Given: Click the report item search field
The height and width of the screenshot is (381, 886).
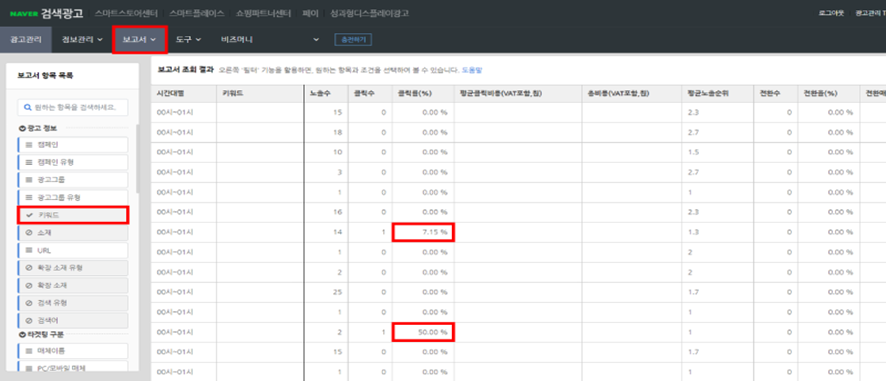Looking at the screenshot, I should click(72, 107).
